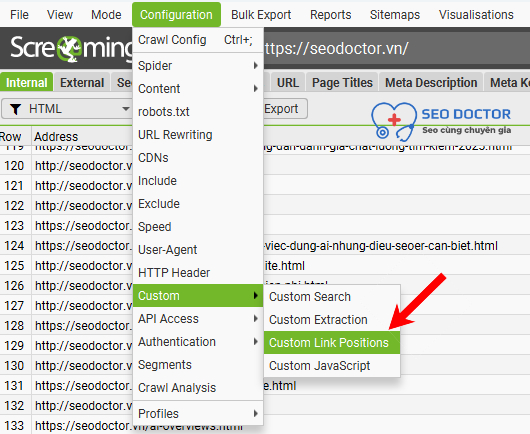Click the Export button
The image size is (530, 434).
(x=285, y=109)
